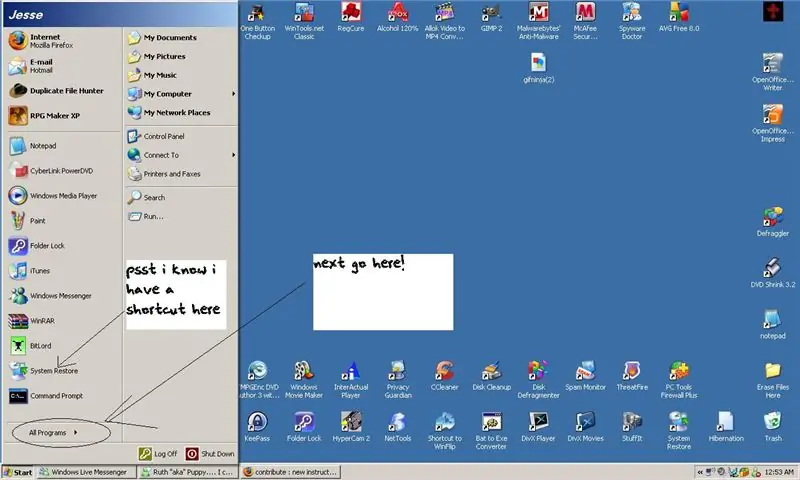Open Windows Messenger in Start menu
800x480 pixels.
61,296
